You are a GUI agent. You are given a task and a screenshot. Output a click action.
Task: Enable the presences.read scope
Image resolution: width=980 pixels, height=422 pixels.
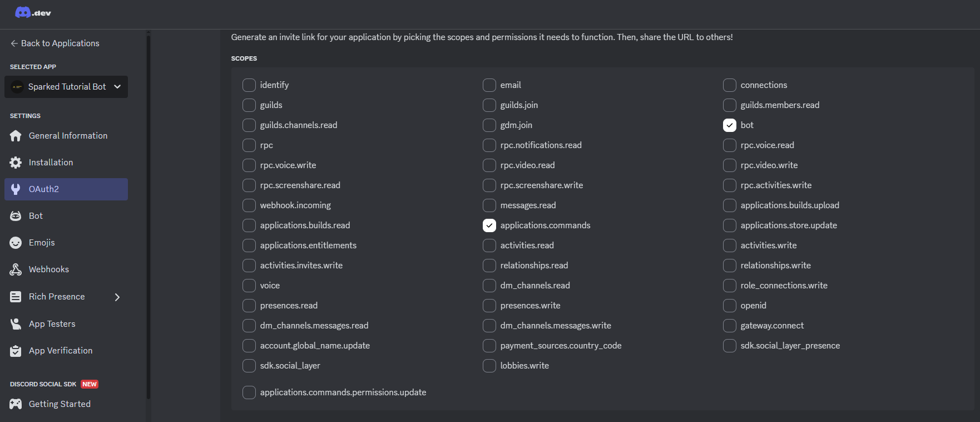249,306
